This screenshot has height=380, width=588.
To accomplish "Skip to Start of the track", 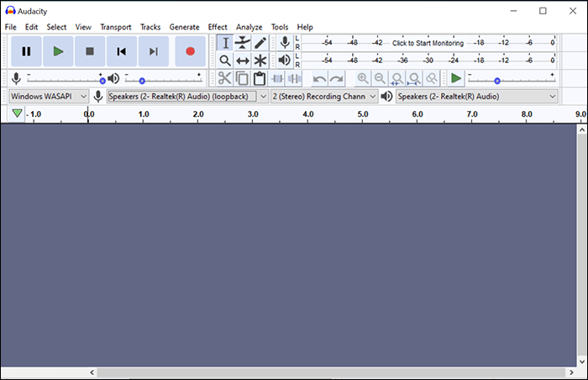I will tap(122, 51).
